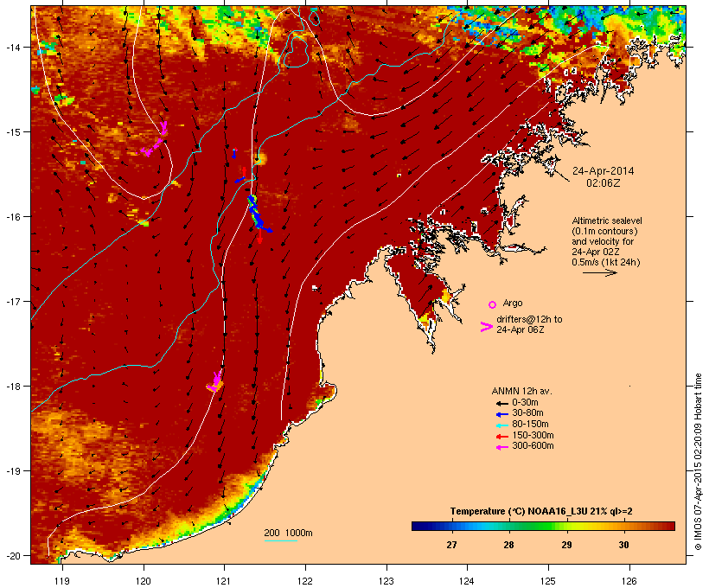Click the 120 longitude axis label
Screen dimensions: 709x588
pos(144,581)
